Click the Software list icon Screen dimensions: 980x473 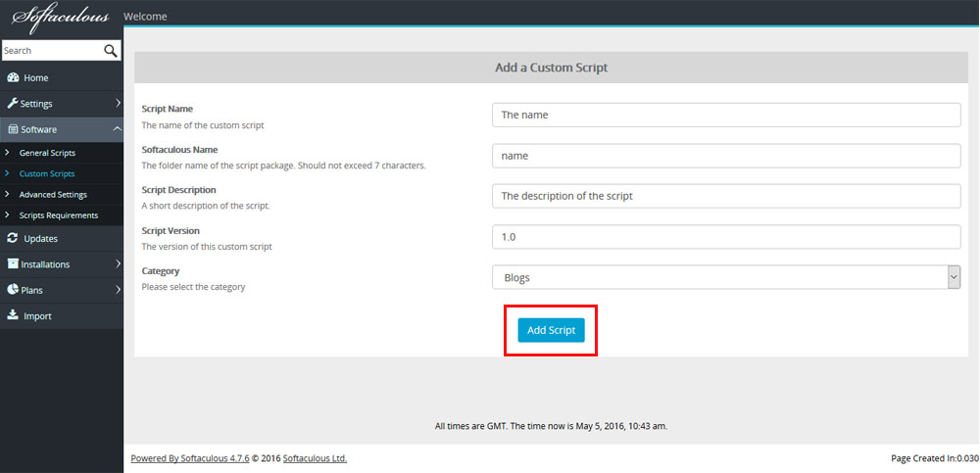tap(13, 129)
